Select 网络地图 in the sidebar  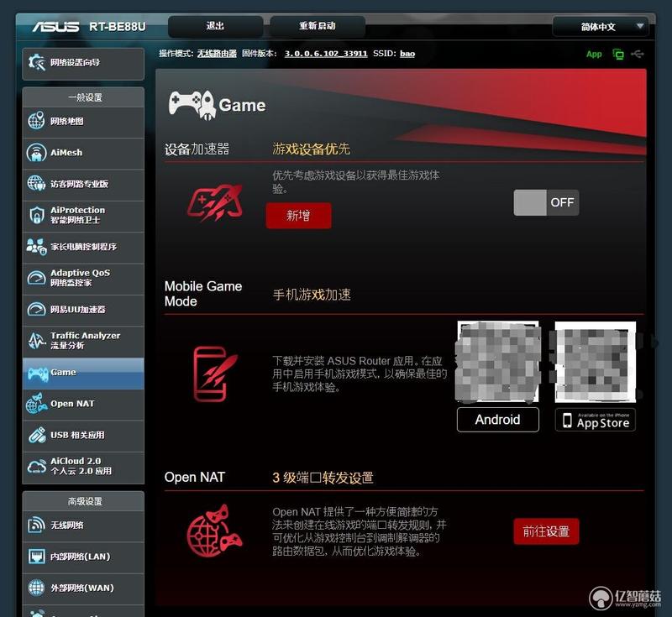click(x=83, y=121)
